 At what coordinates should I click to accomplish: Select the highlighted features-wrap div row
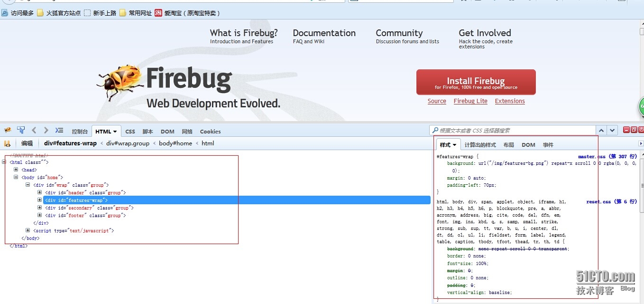pyautogui.click(x=237, y=200)
